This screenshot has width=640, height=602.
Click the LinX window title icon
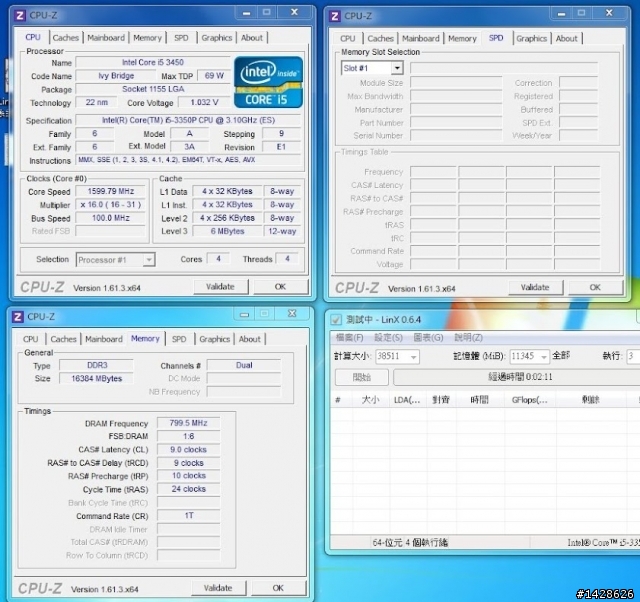(336, 320)
